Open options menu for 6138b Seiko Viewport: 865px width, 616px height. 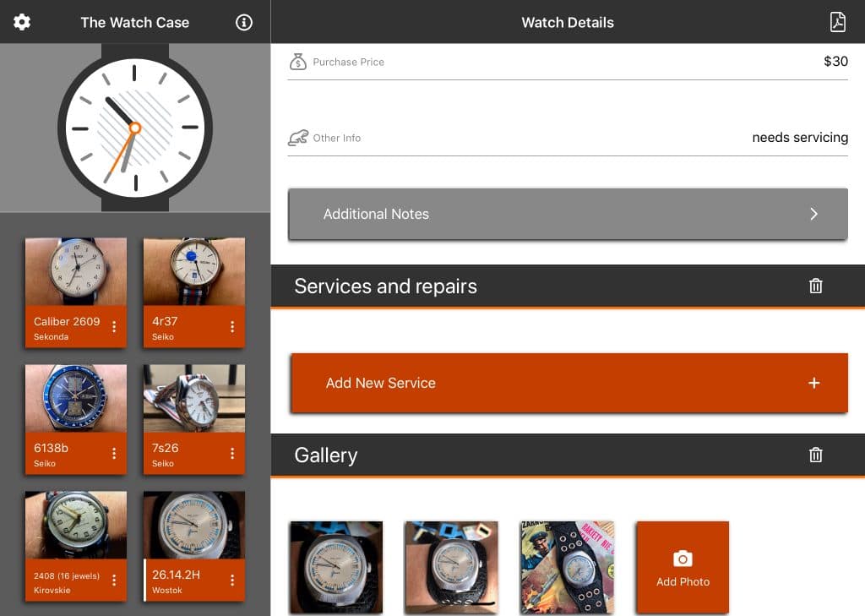click(114, 454)
